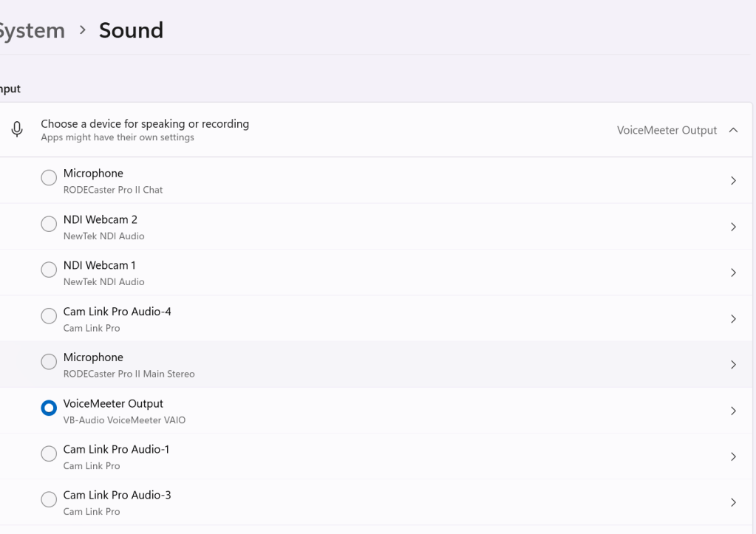This screenshot has width=756, height=534.
Task: Select NDI Webcam 2 radio button
Action: 49,224
